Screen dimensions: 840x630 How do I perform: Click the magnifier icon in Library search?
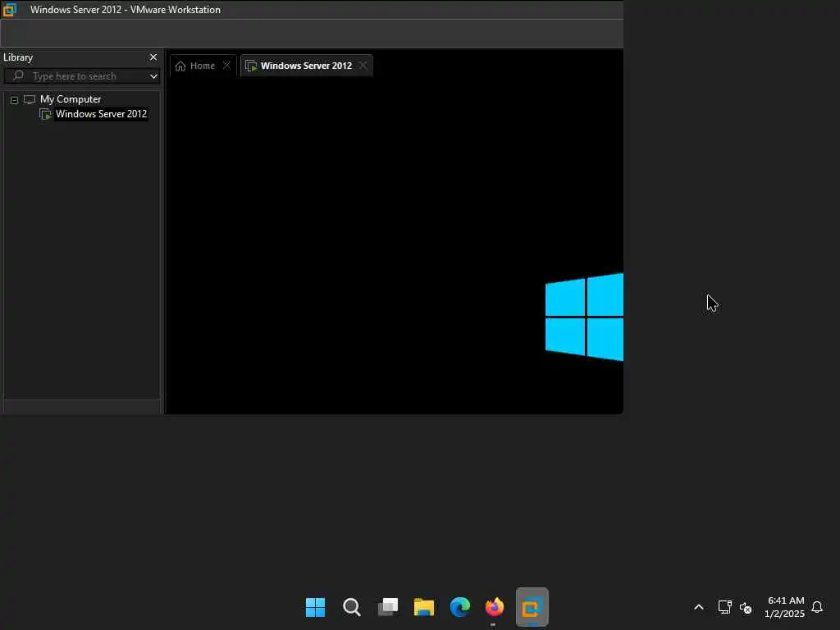(19, 75)
